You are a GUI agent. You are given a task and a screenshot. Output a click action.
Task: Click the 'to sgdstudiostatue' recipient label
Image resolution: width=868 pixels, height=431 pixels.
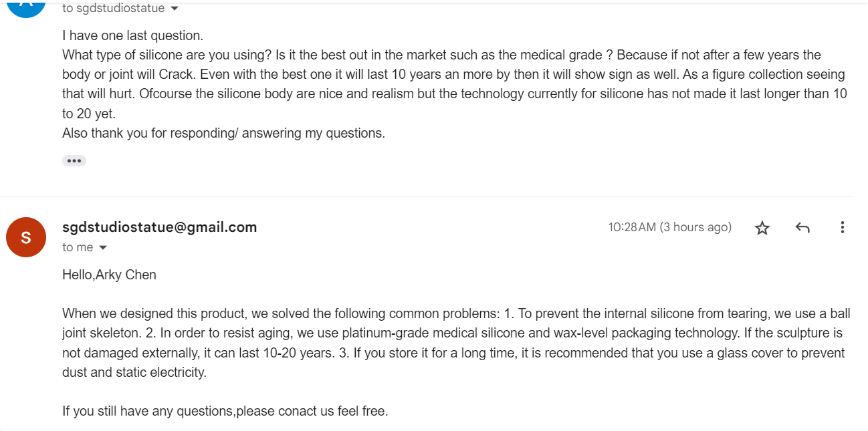[x=114, y=9]
